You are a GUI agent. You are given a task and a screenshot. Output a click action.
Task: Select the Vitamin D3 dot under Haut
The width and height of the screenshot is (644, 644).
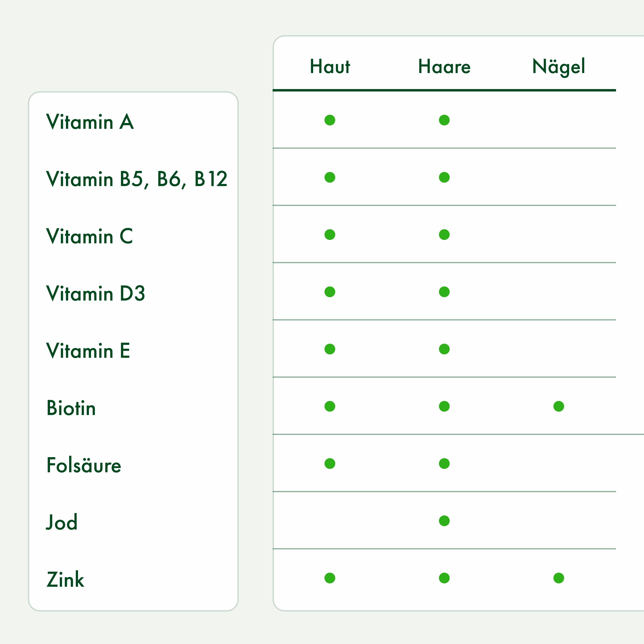coord(330,292)
